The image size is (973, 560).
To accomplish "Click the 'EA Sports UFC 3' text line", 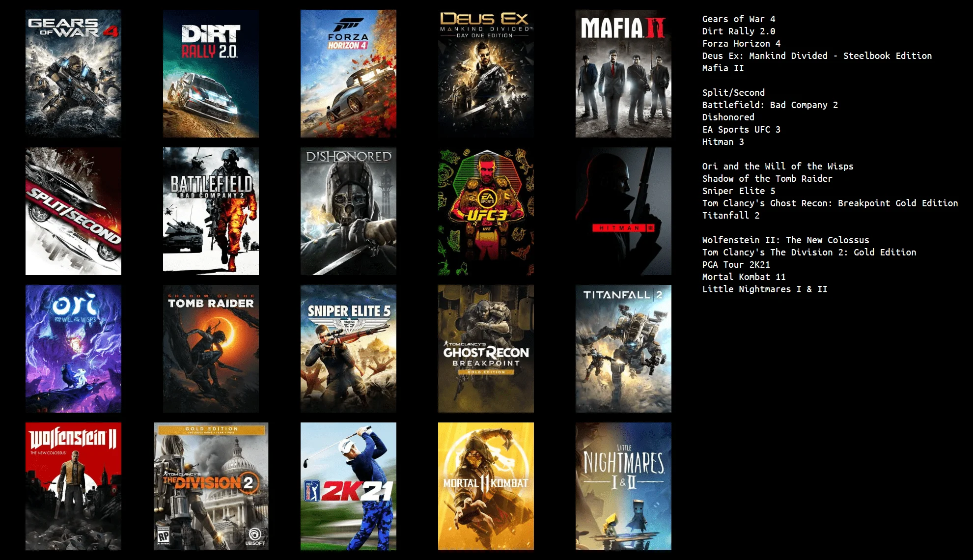I will (741, 130).
